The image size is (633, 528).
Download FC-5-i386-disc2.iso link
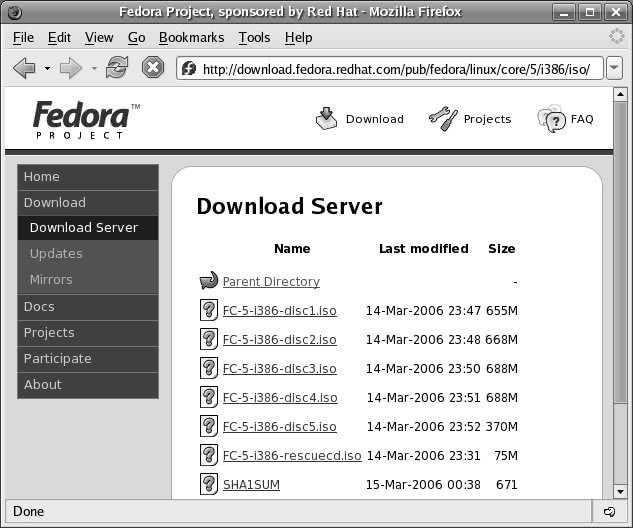[x=280, y=339]
